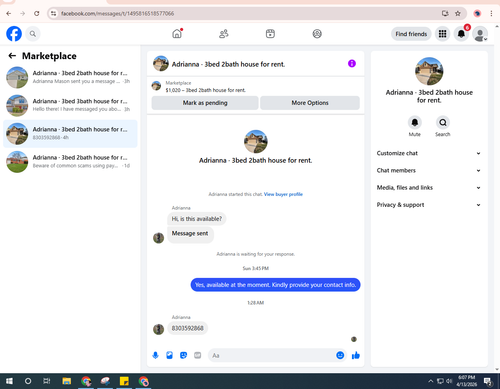Go to Facebook Home tab

(177, 34)
